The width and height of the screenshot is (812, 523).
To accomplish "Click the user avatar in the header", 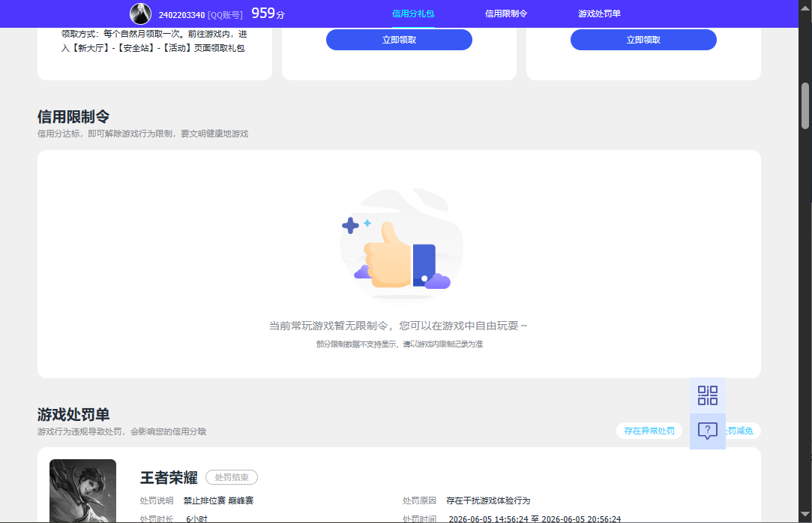I will (140, 14).
